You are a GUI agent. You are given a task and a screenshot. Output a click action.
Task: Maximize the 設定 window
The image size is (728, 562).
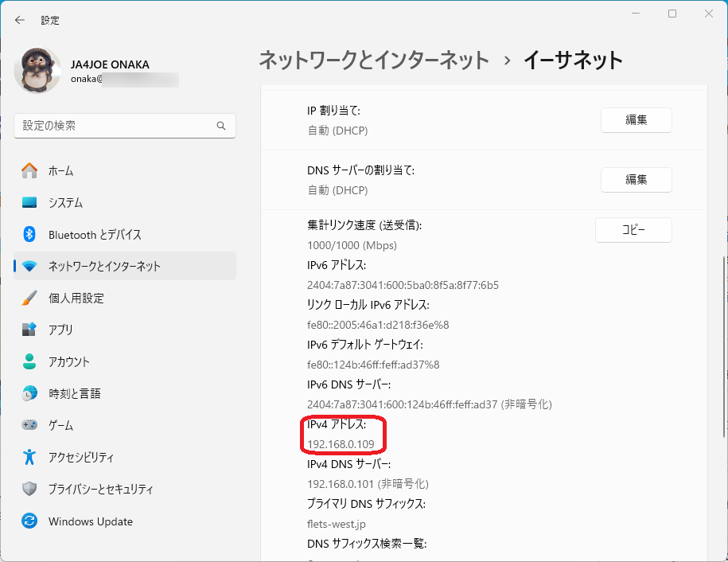click(672, 14)
